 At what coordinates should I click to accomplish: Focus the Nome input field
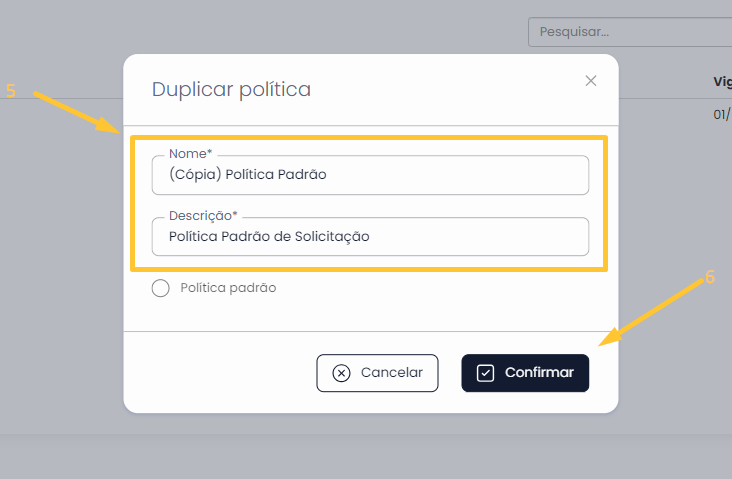pos(370,175)
